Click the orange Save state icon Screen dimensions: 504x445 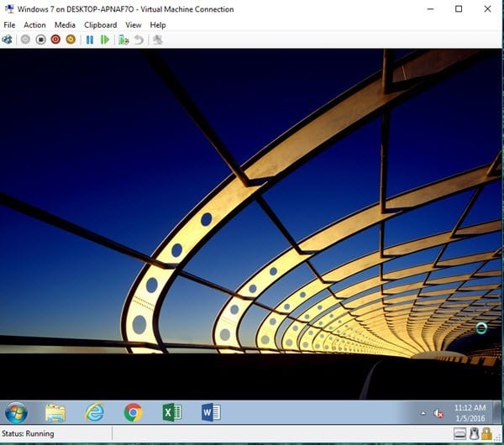(x=71, y=39)
